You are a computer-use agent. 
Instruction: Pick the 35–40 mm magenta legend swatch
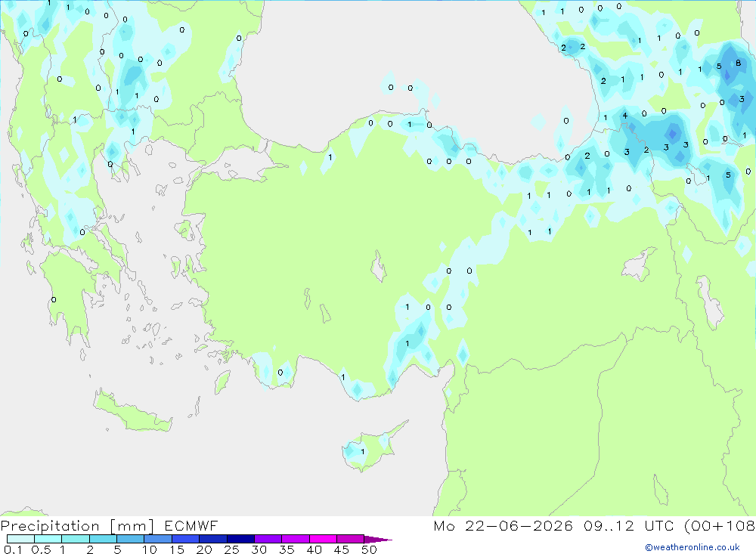pos(295,539)
